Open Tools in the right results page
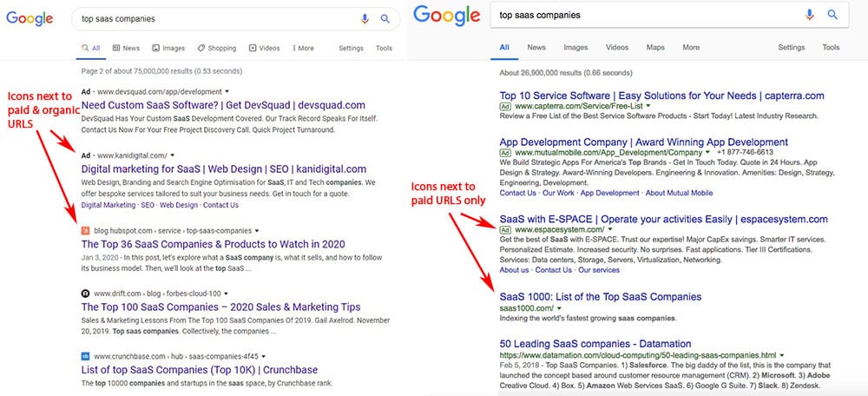The width and height of the screenshot is (868, 396). [x=831, y=48]
